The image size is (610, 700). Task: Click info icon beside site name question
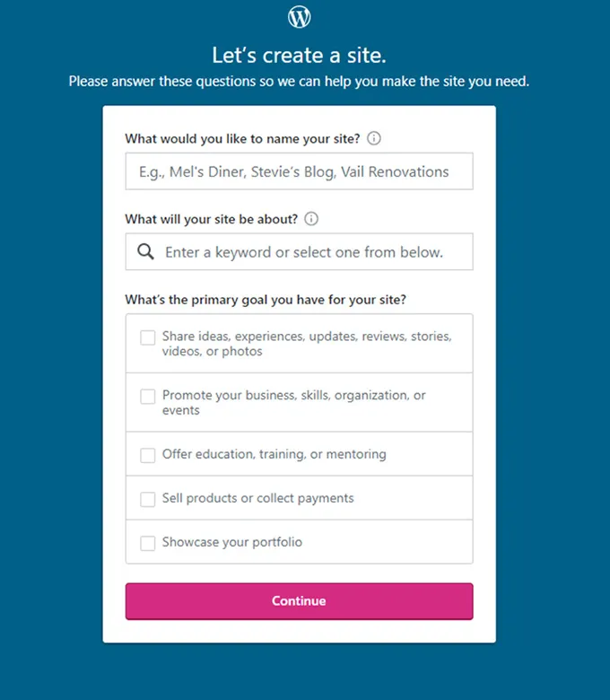pyautogui.click(x=374, y=139)
